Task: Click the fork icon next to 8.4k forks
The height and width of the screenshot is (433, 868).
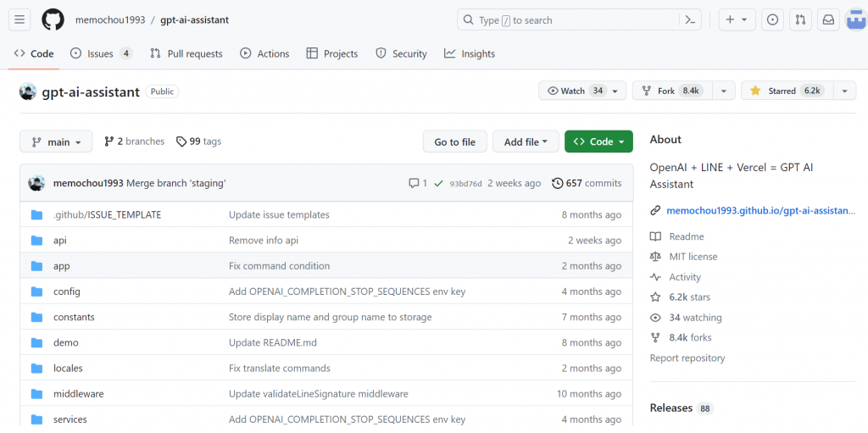Action: click(x=655, y=337)
